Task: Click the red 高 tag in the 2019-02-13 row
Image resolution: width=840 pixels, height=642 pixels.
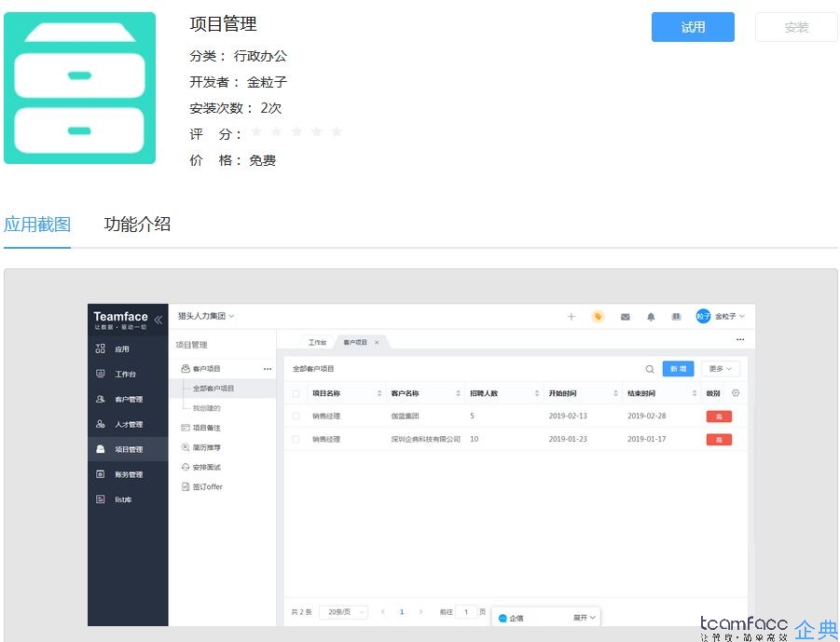Action: pos(719,417)
